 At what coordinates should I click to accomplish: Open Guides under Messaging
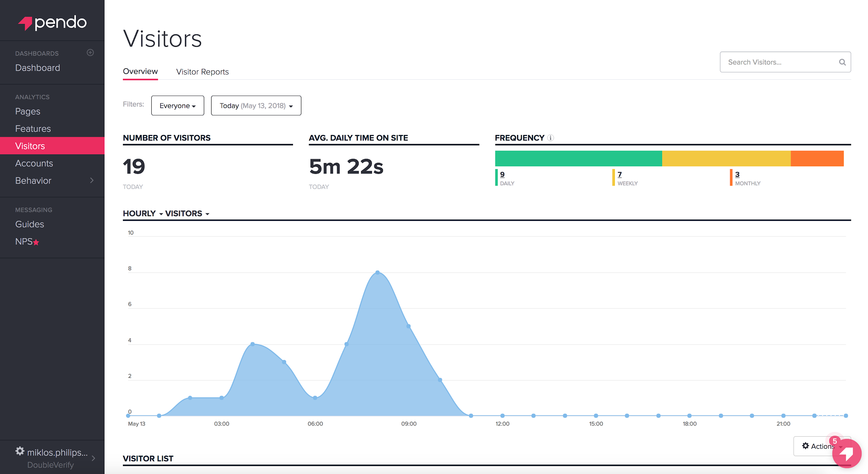30,224
